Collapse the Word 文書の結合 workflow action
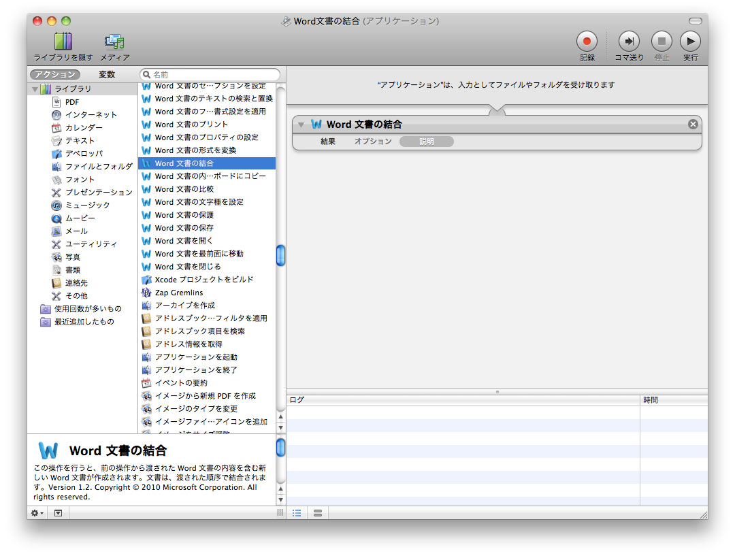The height and width of the screenshot is (560, 735). [301, 125]
